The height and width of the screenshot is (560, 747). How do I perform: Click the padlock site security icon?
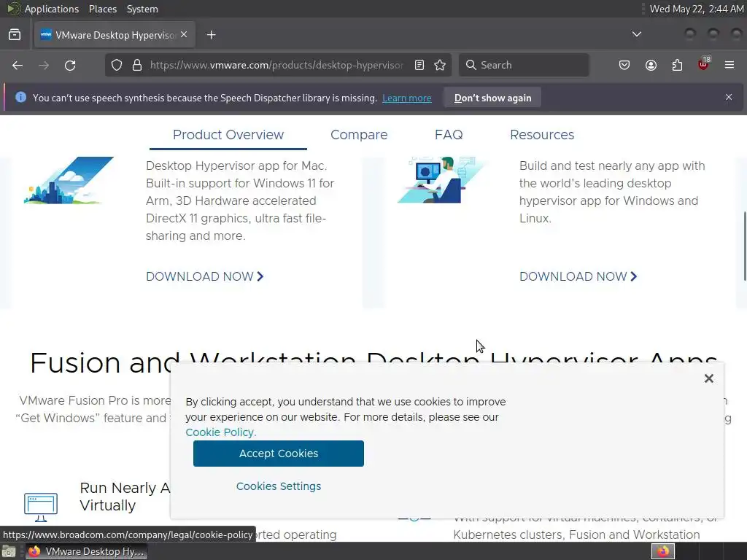137,65
